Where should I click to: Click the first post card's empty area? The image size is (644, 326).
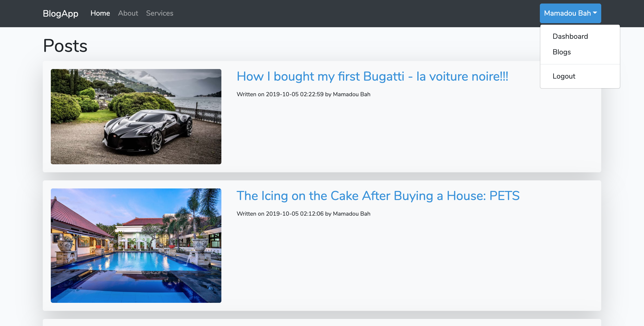[x=403, y=136]
